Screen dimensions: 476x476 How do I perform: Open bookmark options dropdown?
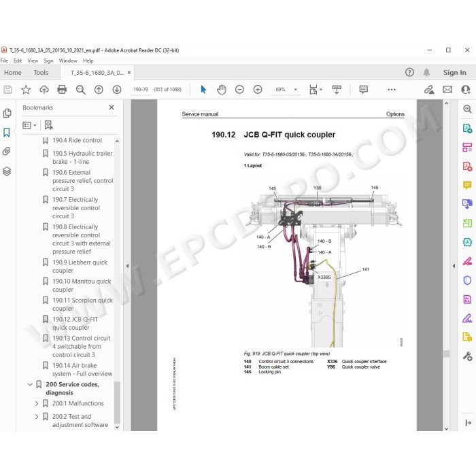pyautogui.click(x=29, y=125)
